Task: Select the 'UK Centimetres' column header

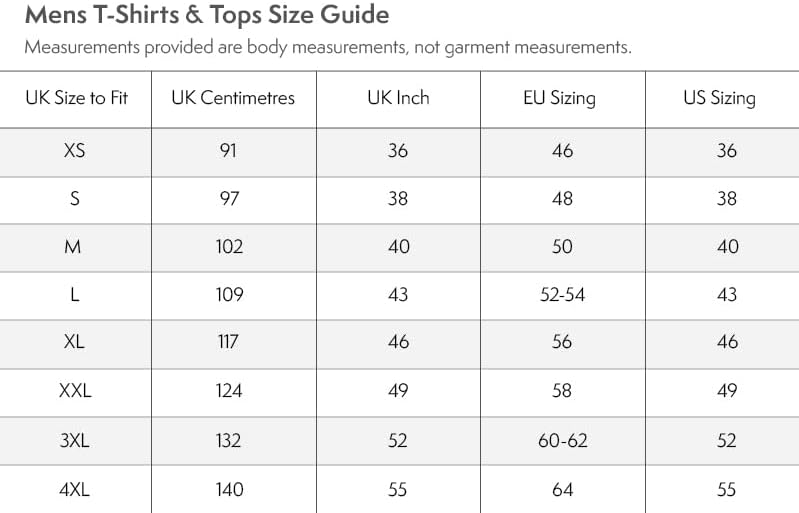Action: click(233, 98)
